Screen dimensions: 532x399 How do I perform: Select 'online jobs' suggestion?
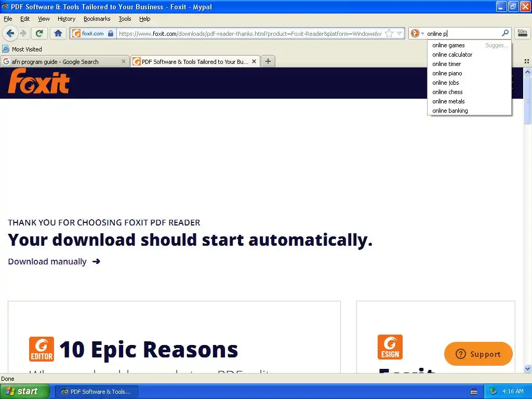pos(469,83)
